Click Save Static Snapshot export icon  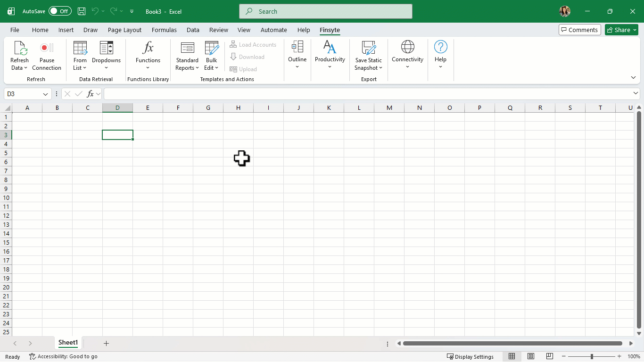368,48
